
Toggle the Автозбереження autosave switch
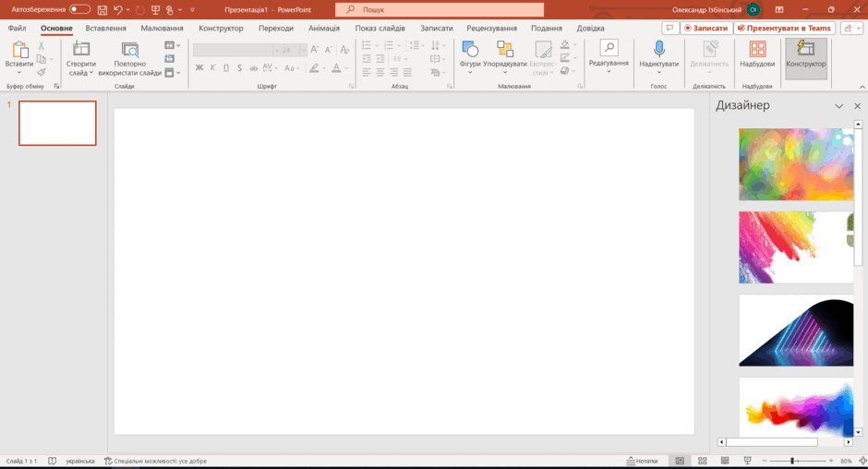tap(79, 9)
